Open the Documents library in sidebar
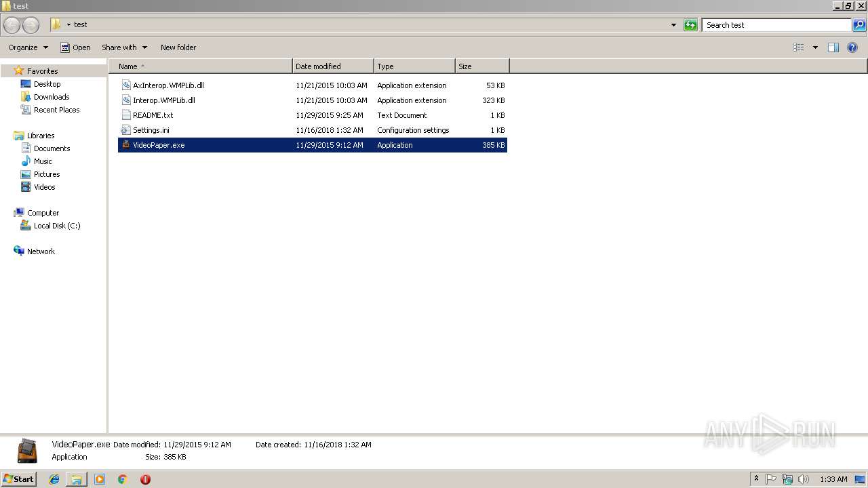This screenshot has width=868, height=488. (x=52, y=148)
